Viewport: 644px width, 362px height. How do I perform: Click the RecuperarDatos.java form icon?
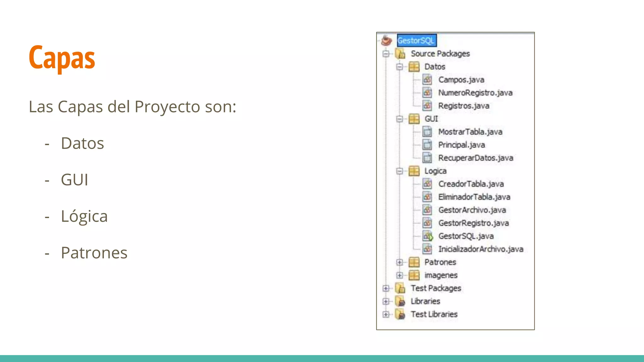pos(427,158)
